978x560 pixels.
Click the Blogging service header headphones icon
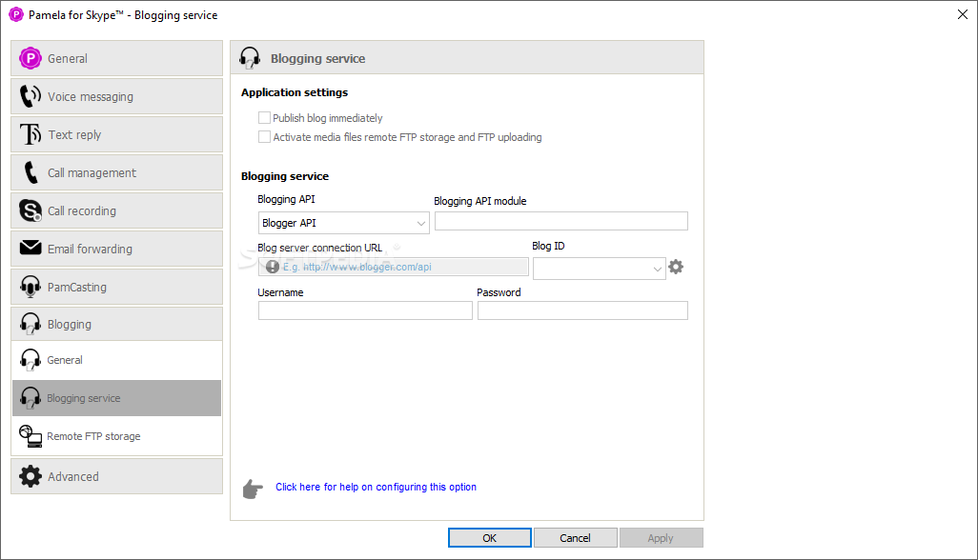[250, 58]
